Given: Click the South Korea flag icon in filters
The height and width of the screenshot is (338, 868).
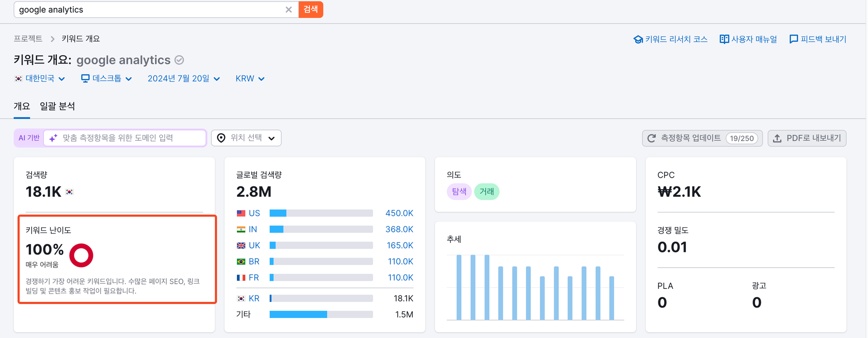Looking at the screenshot, I should pyautogui.click(x=18, y=79).
